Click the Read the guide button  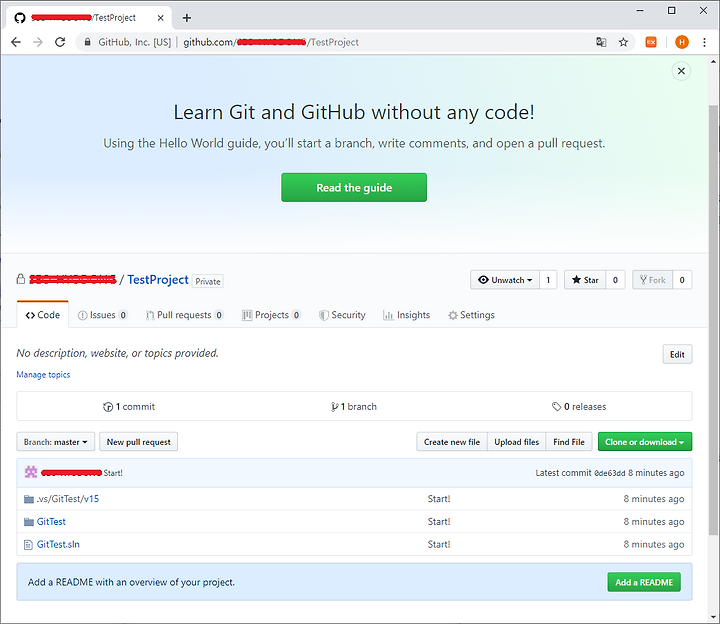pyautogui.click(x=354, y=187)
